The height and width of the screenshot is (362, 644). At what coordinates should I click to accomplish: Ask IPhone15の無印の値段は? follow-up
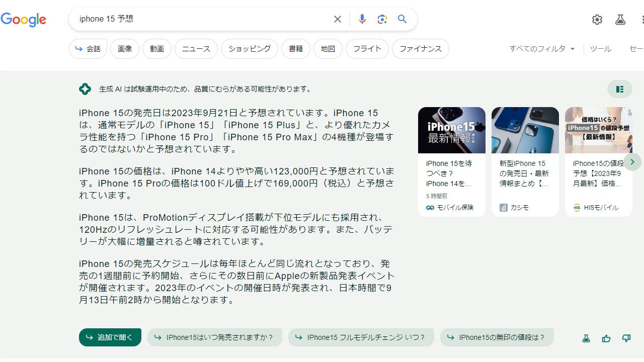point(497,337)
